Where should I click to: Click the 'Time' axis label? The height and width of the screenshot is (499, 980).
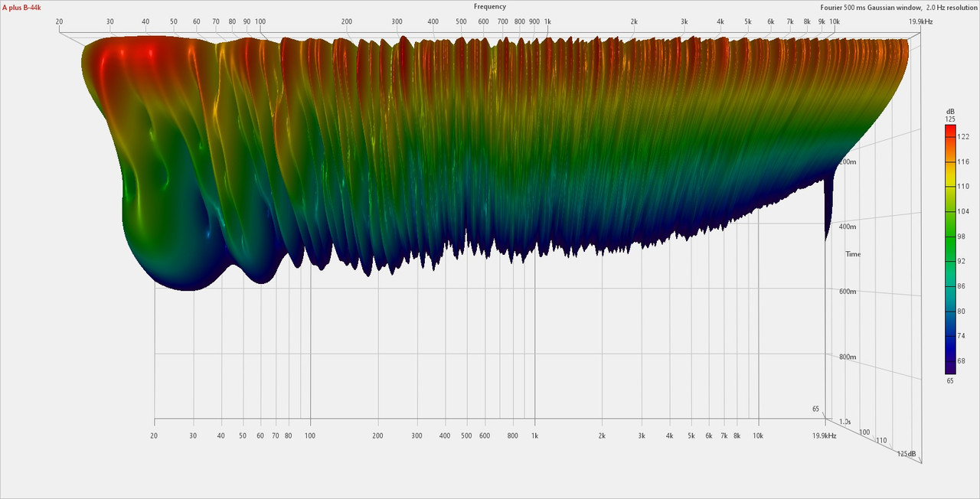[853, 254]
